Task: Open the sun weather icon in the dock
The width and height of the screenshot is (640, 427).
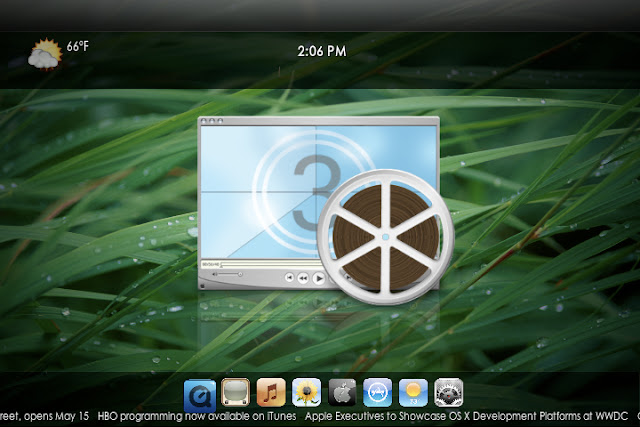Action: [x=413, y=392]
